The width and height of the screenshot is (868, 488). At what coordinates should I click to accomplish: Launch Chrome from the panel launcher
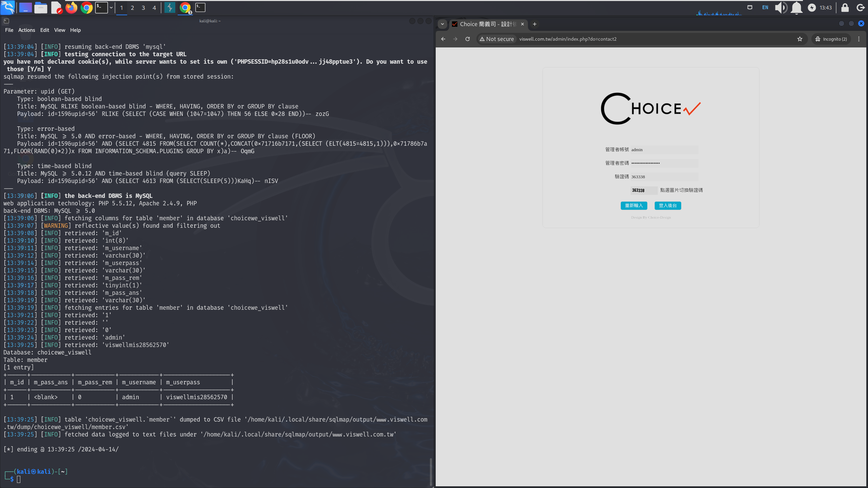coord(86,7)
